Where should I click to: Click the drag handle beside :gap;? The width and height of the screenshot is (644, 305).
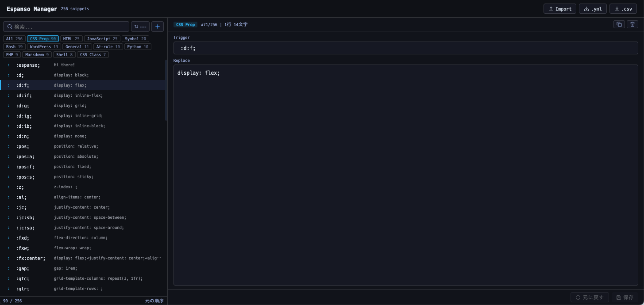point(8,268)
